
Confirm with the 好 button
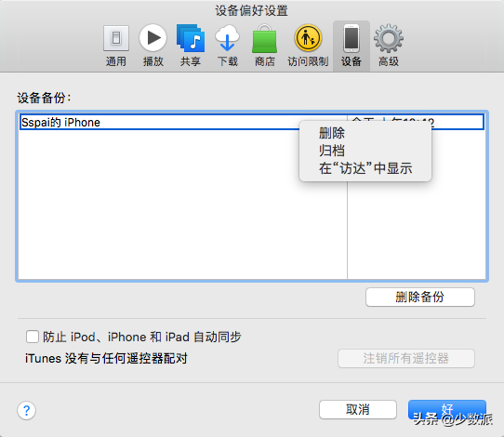[446, 409]
